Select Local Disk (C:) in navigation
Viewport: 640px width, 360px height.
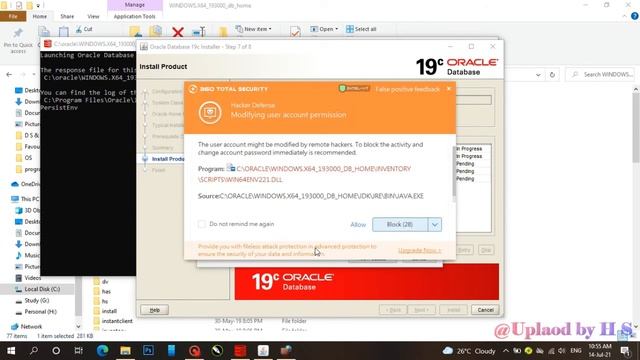pos(38,289)
